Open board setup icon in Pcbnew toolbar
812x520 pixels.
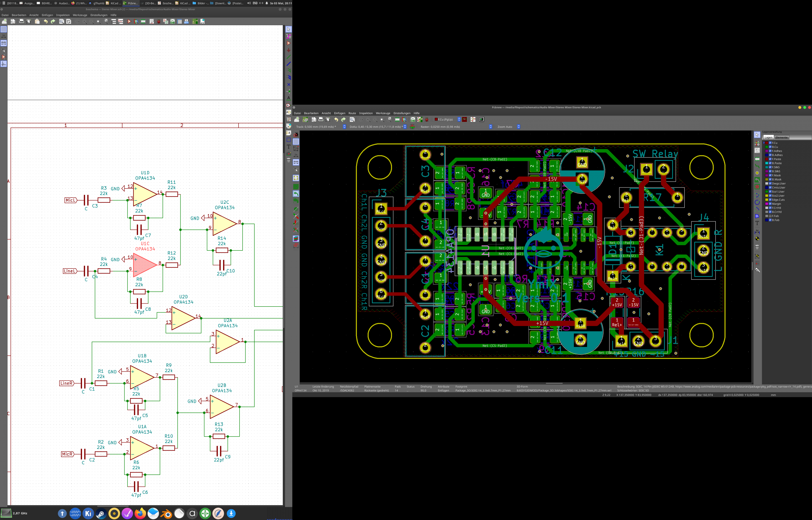(305, 120)
